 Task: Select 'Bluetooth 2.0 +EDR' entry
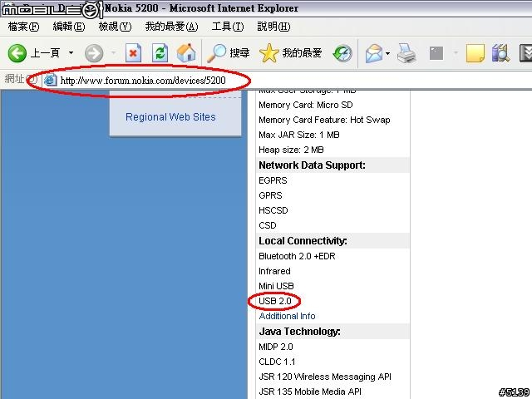297,256
